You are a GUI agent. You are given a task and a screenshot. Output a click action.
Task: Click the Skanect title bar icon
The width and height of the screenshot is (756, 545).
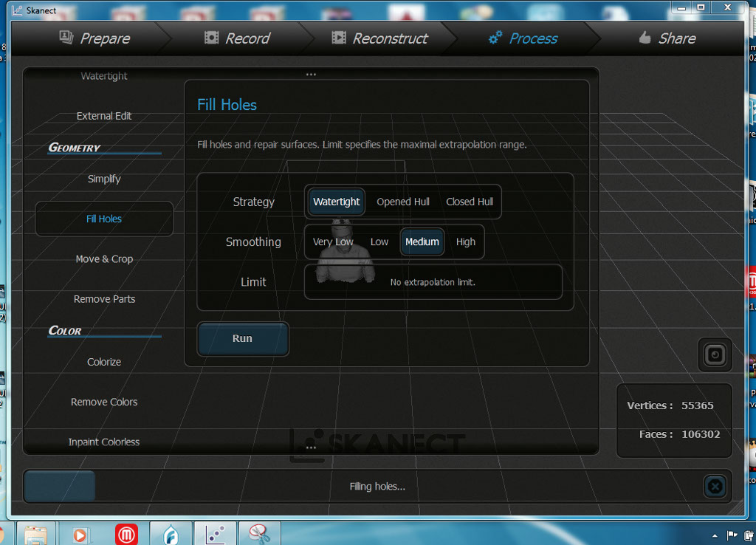(x=18, y=10)
